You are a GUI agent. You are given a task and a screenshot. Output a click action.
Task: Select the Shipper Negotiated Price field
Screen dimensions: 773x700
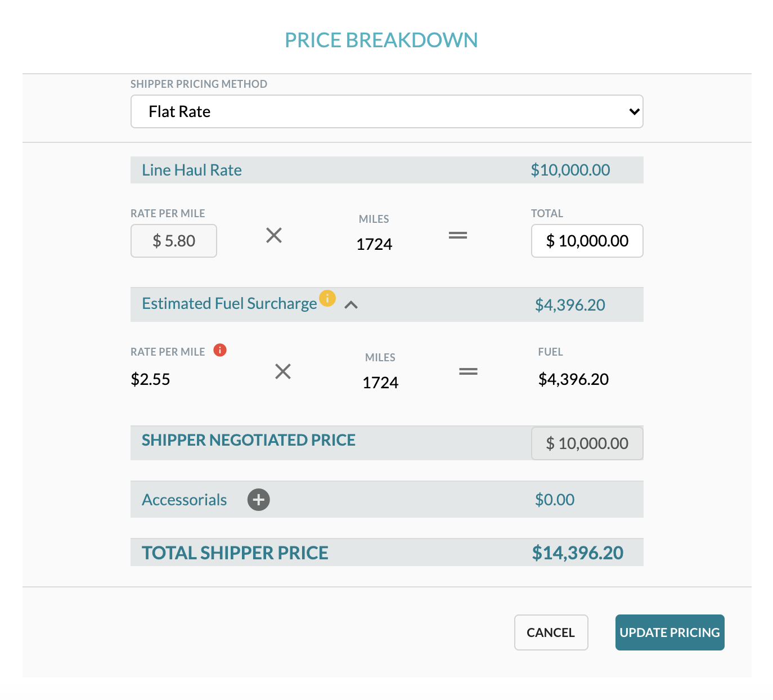587,443
